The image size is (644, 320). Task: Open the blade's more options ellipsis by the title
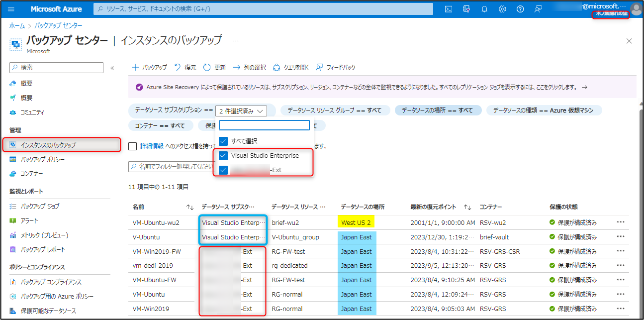(236, 40)
